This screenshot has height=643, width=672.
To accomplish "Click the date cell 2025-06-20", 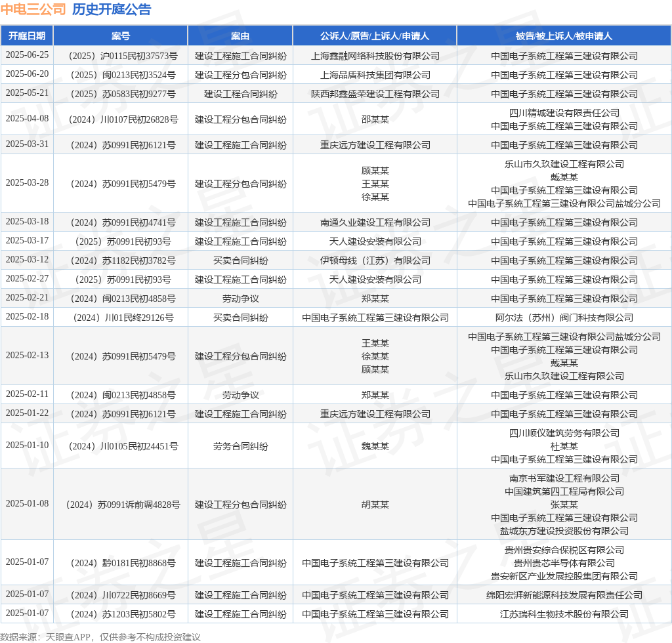I will (x=27, y=74).
